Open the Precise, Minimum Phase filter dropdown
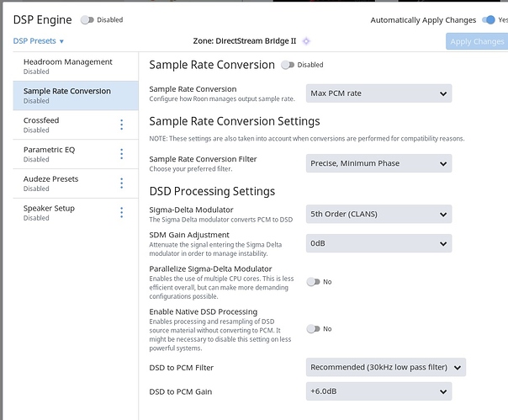 click(378, 163)
